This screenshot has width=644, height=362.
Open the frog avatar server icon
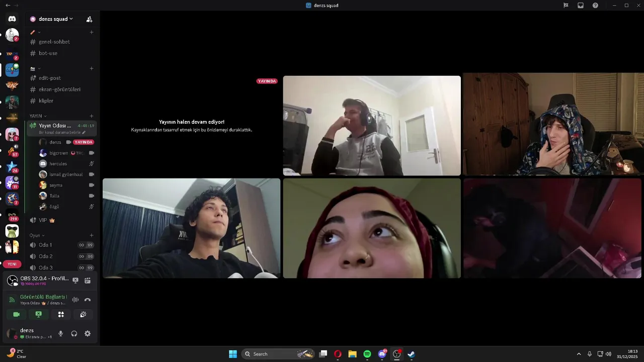coord(12,231)
